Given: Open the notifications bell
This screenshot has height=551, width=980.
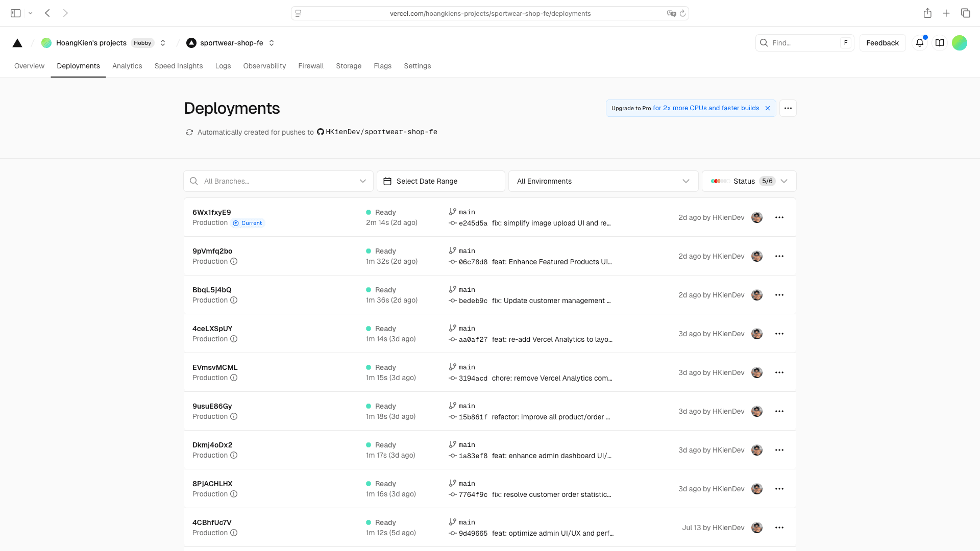Looking at the screenshot, I should coord(920,43).
